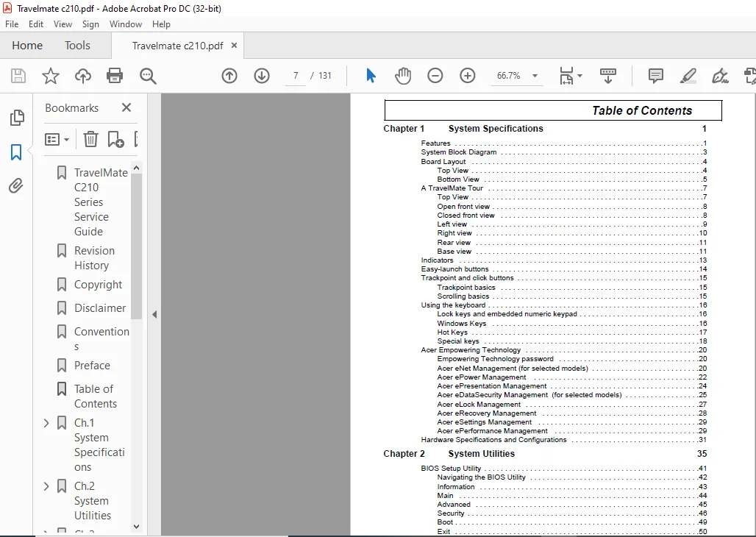Image resolution: width=756 pixels, height=537 pixels.
Task: Select the Highlight text tool
Action: (688, 76)
